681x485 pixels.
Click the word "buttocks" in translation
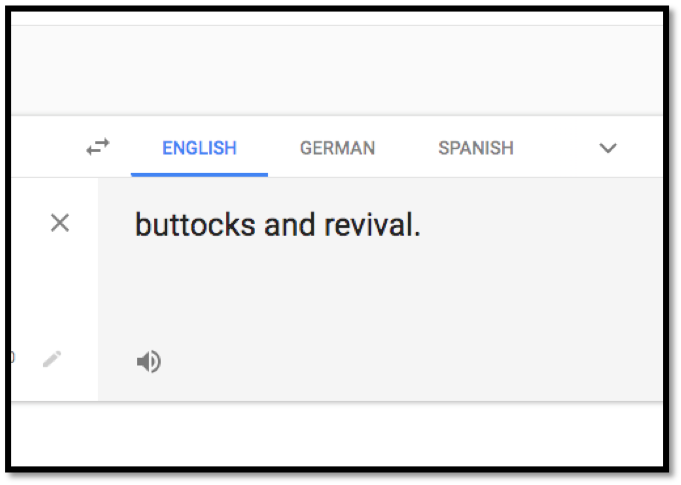(195, 225)
